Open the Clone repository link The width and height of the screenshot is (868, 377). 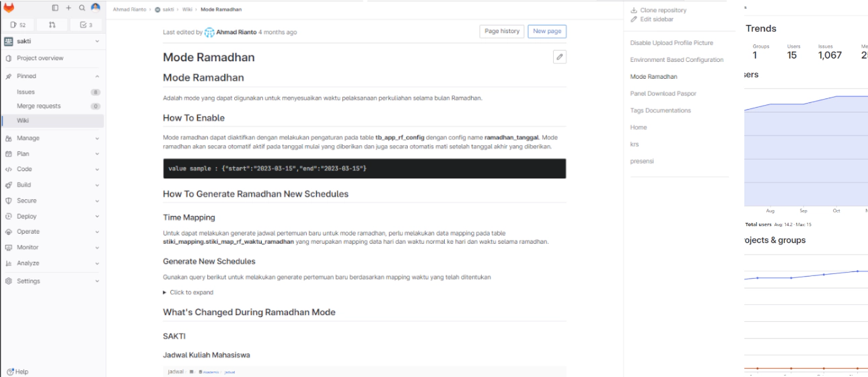663,10
